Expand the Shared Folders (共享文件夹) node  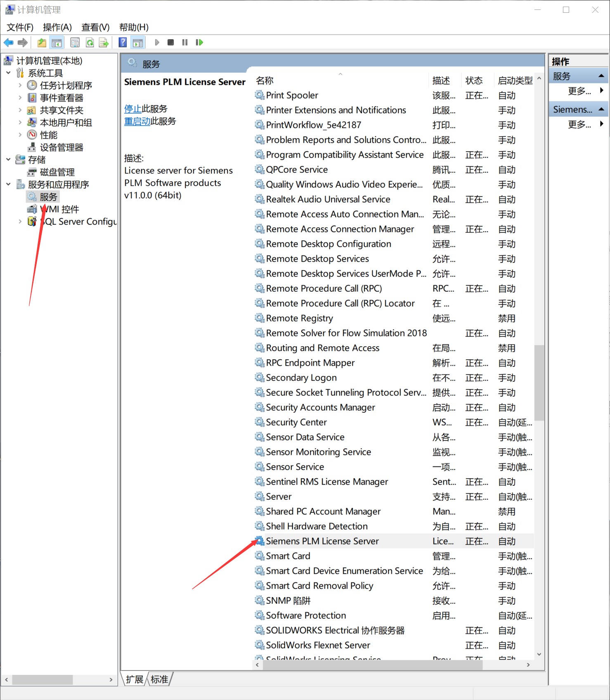[x=20, y=110]
